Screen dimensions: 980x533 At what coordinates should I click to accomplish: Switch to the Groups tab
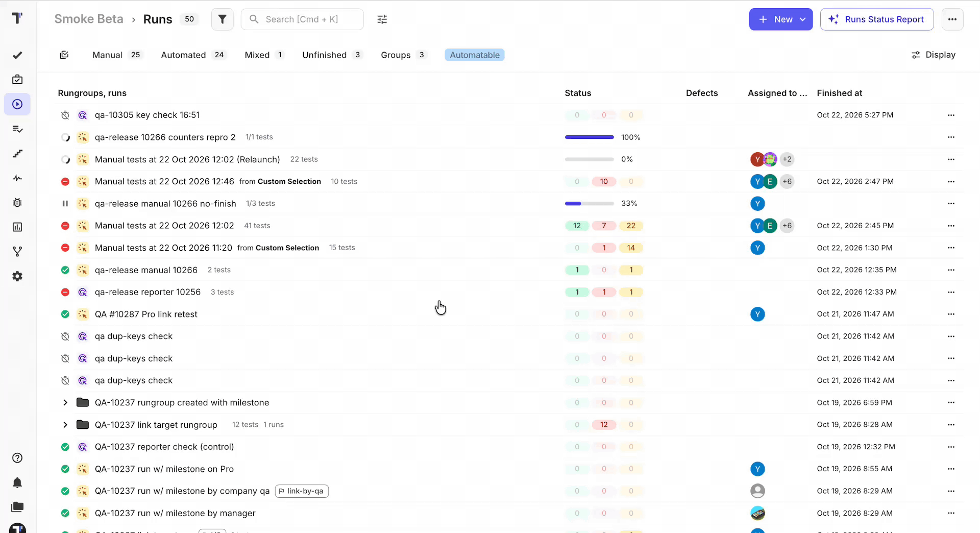point(403,55)
